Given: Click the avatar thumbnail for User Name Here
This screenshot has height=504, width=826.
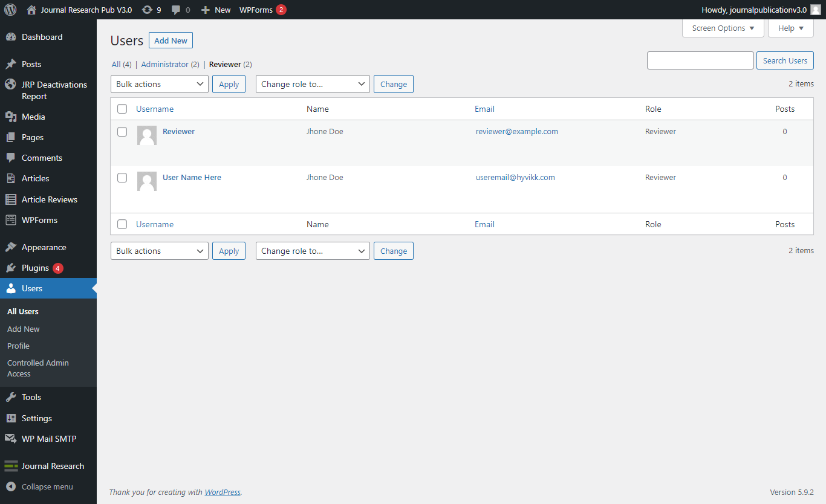Looking at the screenshot, I should (147, 181).
